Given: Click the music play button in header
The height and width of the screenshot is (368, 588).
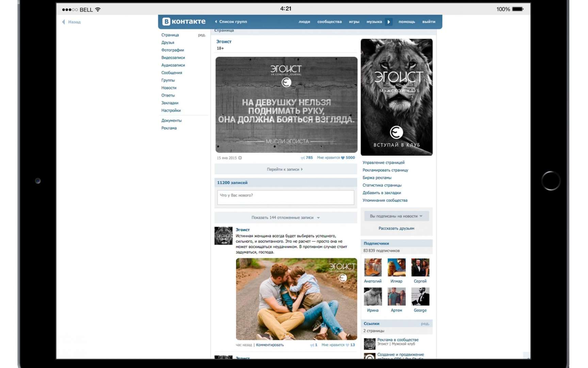Looking at the screenshot, I should click(389, 21).
